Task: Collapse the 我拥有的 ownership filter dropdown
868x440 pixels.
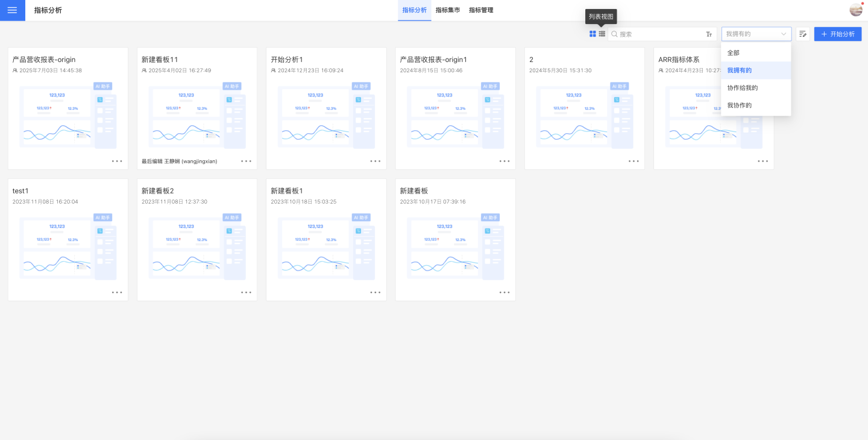Action: [x=756, y=34]
